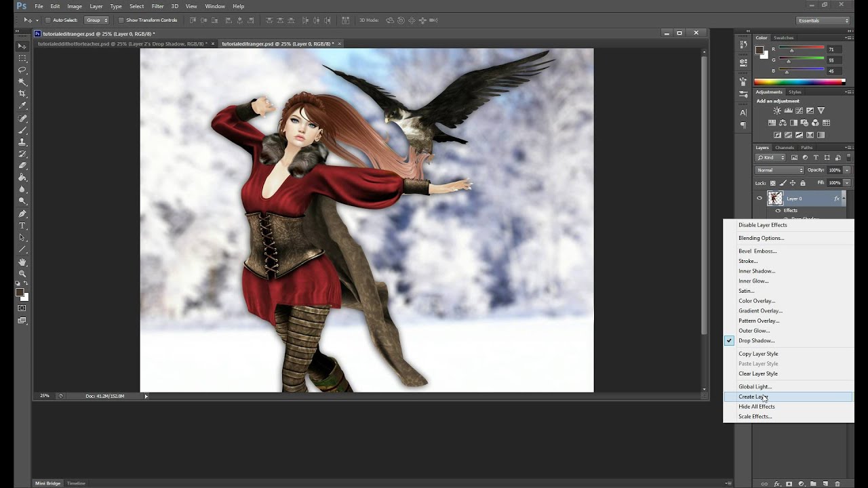This screenshot has width=868, height=488.
Task: Toggle lock all padlock icon
Action: [803, 183]
